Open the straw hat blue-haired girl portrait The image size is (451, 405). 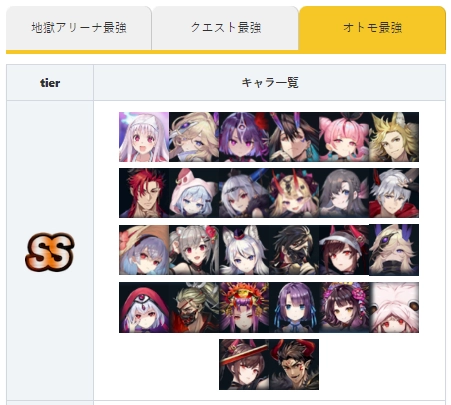tap(144, 250)
